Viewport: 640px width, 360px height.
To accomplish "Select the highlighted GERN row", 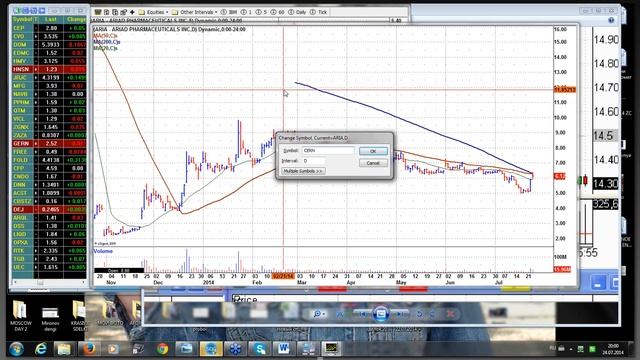I will 49,143.
